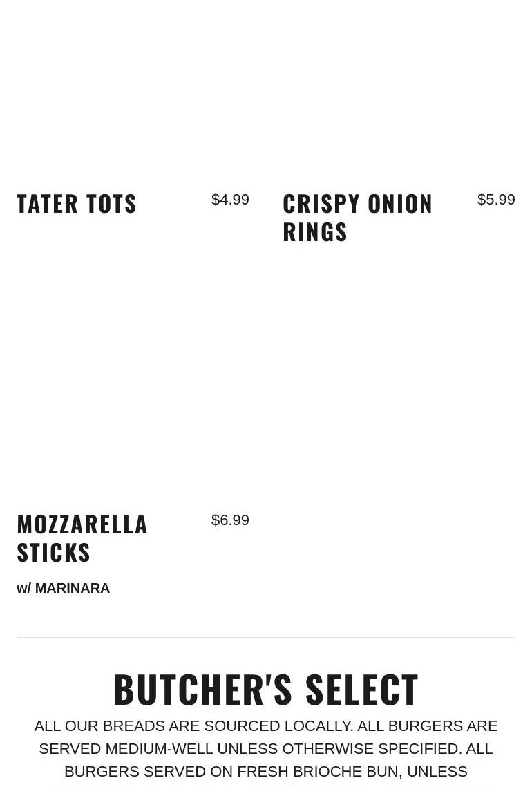The image size is (532, 787).
Task: Click the 'ALL OUR BREADS ARE SOURCED LOCALLY' sentence
Action: pos(193,726)
